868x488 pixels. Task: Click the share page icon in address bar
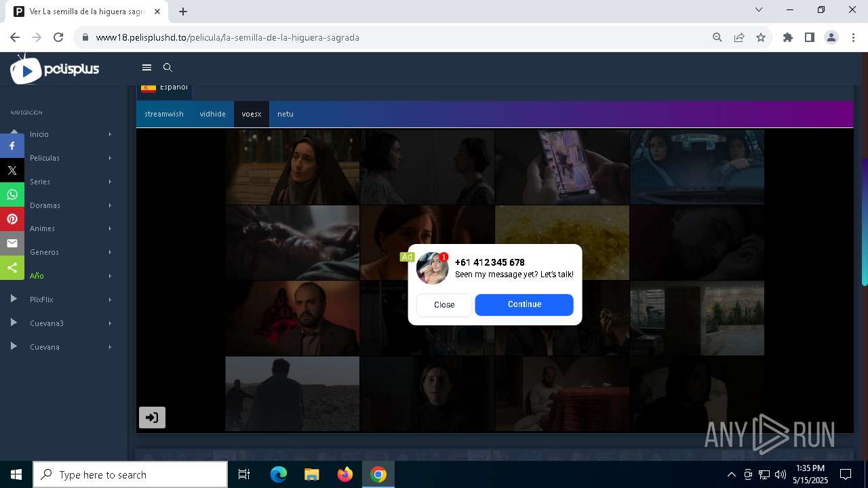click(x=739, y=37)
